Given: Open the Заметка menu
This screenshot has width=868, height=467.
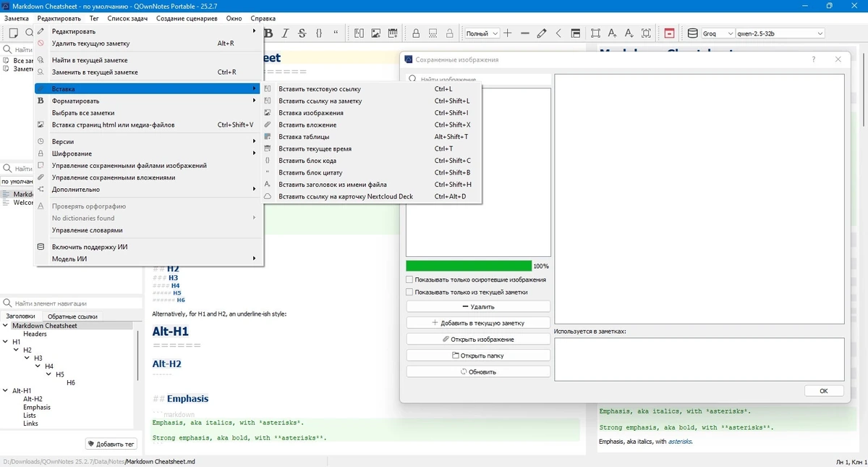Looking at the screenshot, I should tap(16, 18).
